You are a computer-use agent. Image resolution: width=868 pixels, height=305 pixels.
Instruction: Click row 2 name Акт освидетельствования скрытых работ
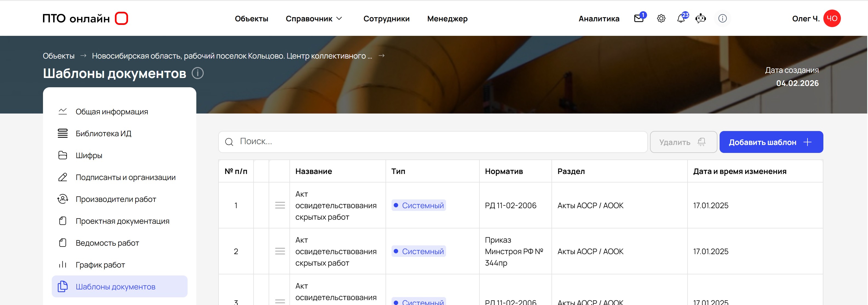(336, 251)
